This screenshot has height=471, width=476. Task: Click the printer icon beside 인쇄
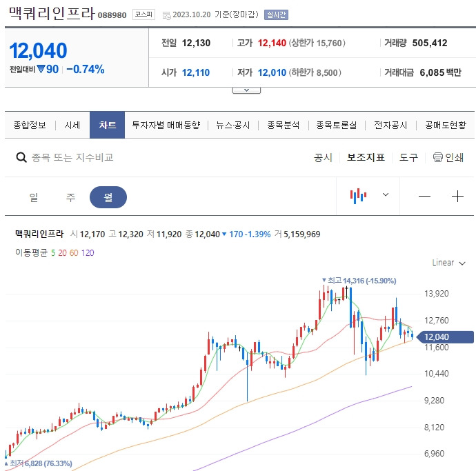point(438,157)
